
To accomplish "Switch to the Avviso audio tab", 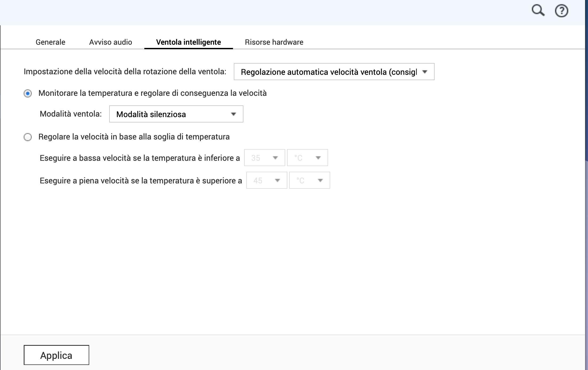I will [x=111, y=42].
